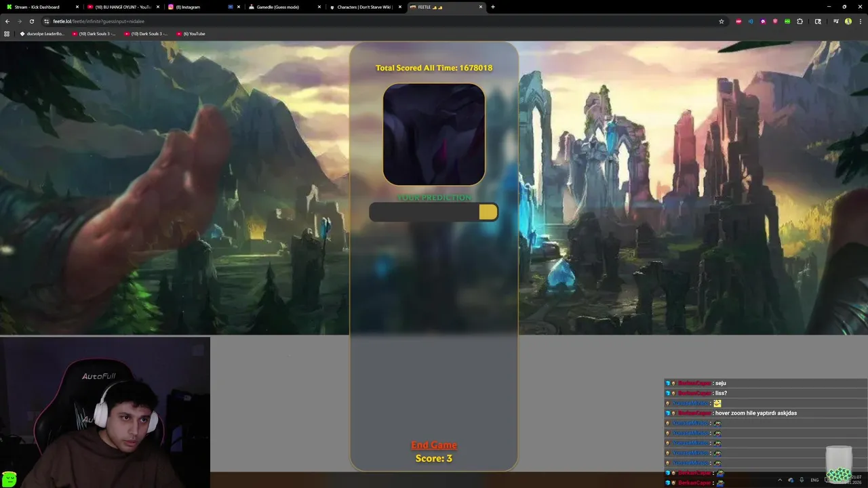The image size is (868, 488).
Task: Close the FEETLE tab
Action: [481, 7]
